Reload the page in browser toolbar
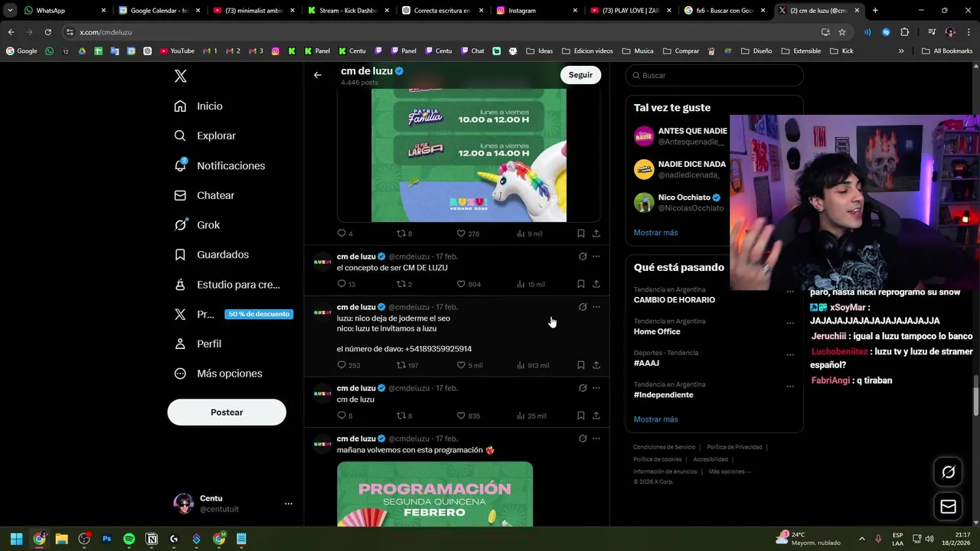Screen dimensions: 980x551 tap(47, 32)
